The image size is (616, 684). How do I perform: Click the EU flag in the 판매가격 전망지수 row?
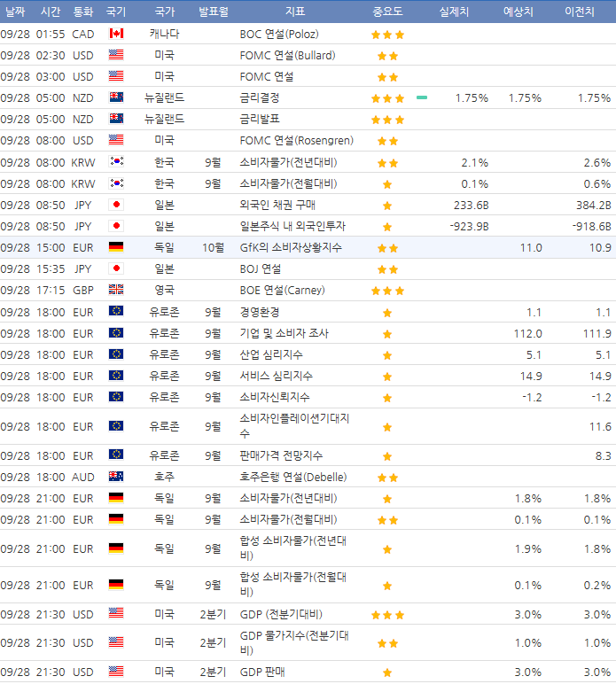click(116, 455)
